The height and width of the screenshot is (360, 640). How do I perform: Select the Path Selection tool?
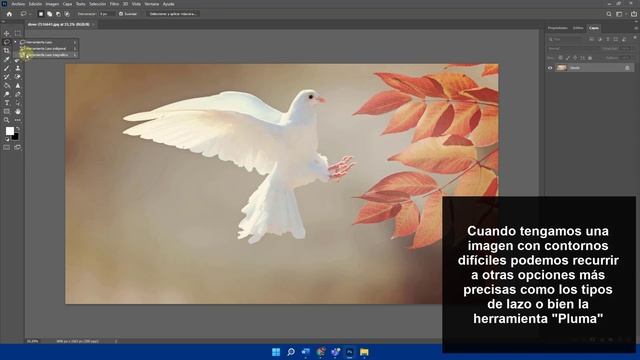18,103
